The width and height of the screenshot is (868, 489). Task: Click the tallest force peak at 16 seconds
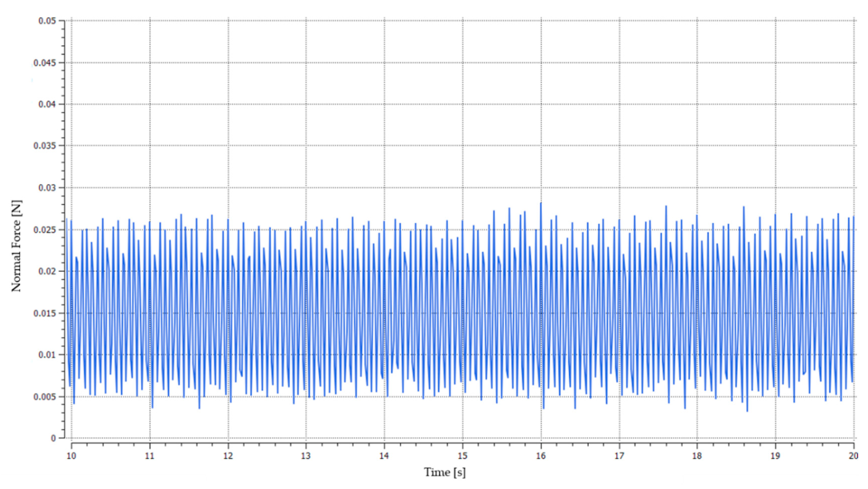541,204
